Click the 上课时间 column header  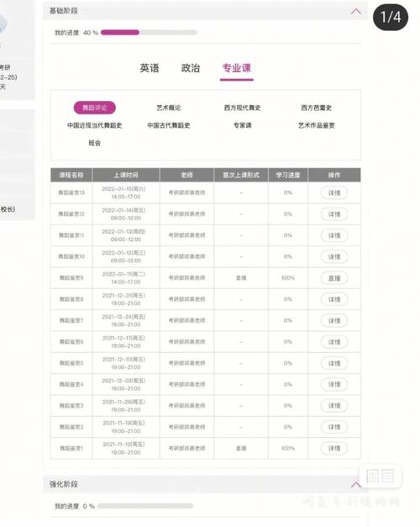coord(126,175)
